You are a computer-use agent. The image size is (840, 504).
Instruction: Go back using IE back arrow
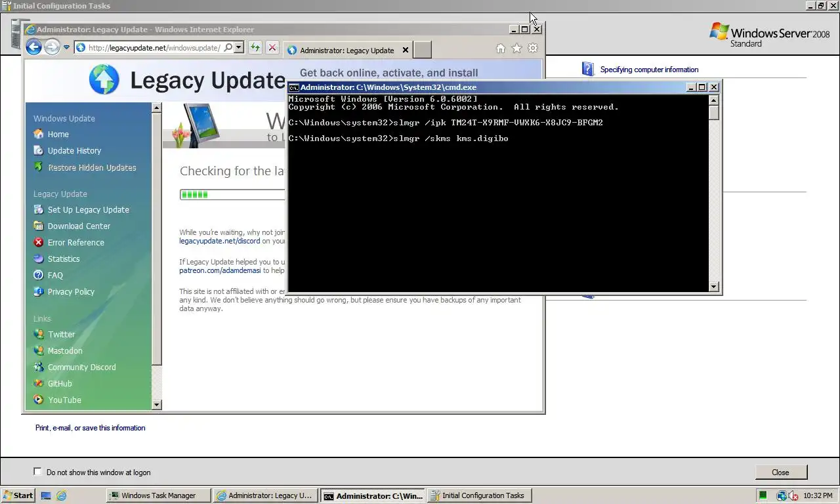tap(33, 47)
